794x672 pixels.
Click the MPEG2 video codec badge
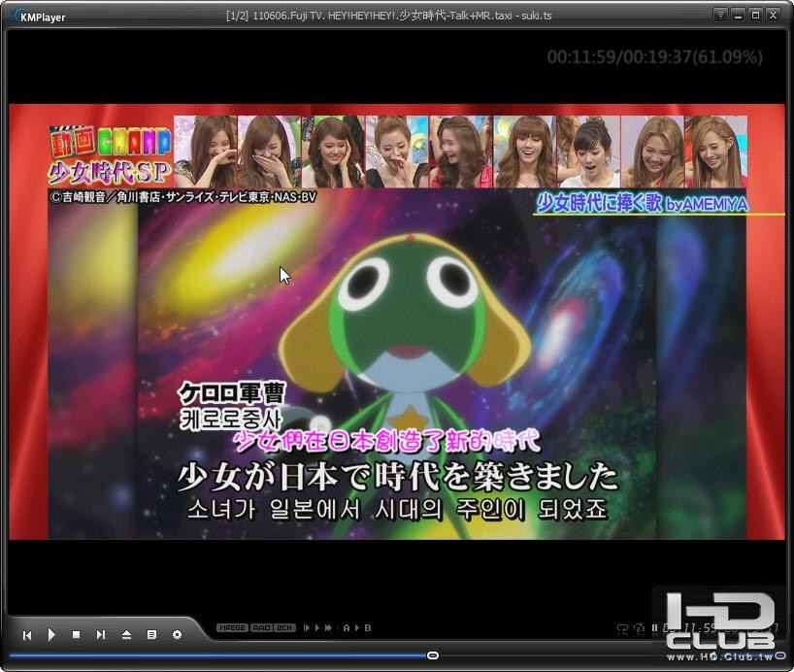pyautogui.click(x=232, y=628)
